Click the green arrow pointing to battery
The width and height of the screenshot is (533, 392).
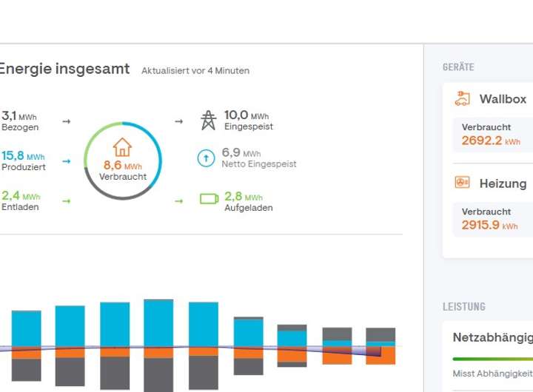178,200
